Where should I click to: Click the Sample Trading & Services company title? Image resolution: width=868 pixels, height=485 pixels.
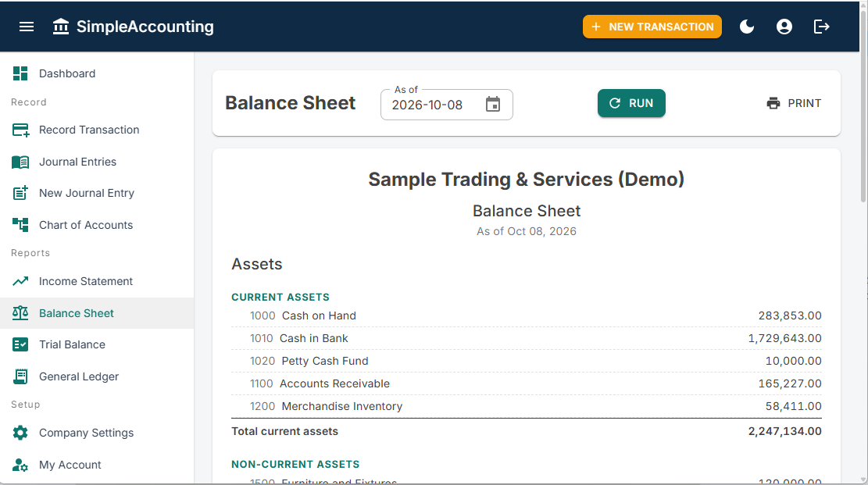527,180
